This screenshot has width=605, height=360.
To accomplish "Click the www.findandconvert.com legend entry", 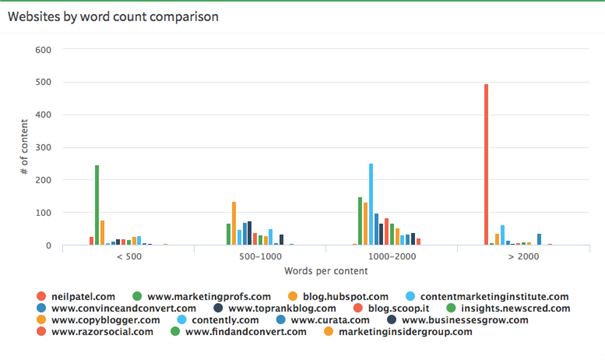I will click(x=238, y=331).
